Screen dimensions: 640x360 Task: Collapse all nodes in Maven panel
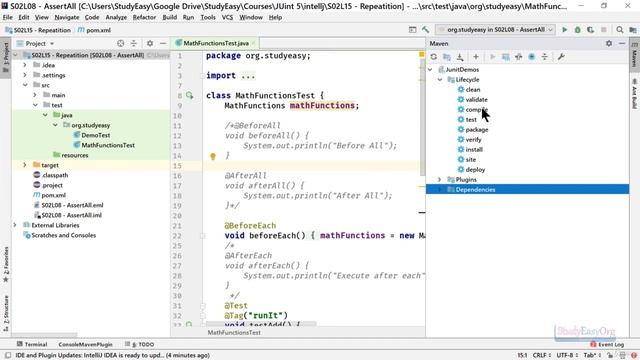tap(544, 57)
